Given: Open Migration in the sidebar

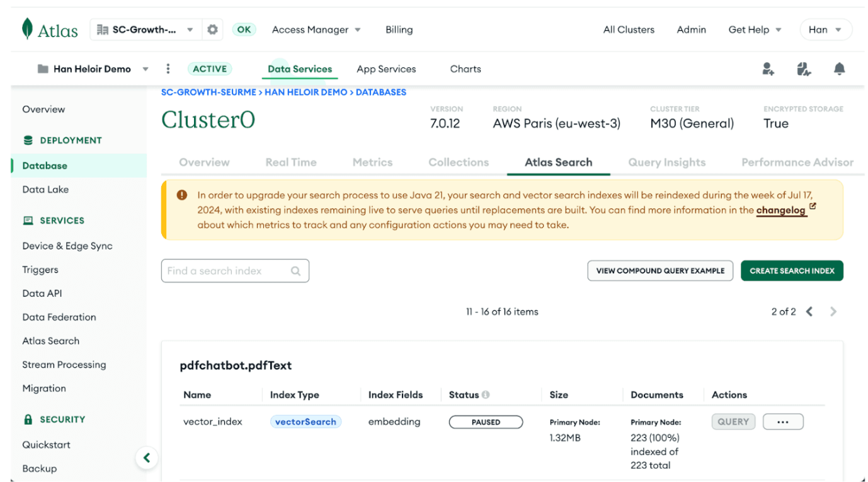Looking at the screenshot, I should point(44,388).
